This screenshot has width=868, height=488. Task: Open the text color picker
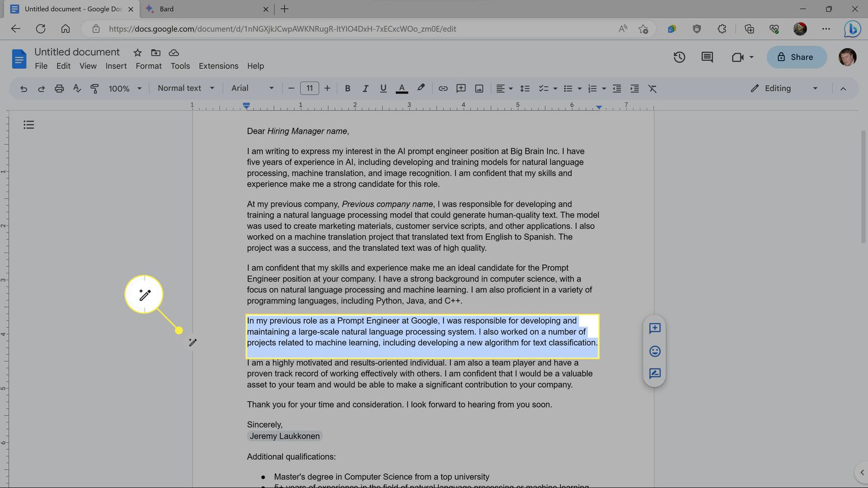pos(402,88)
